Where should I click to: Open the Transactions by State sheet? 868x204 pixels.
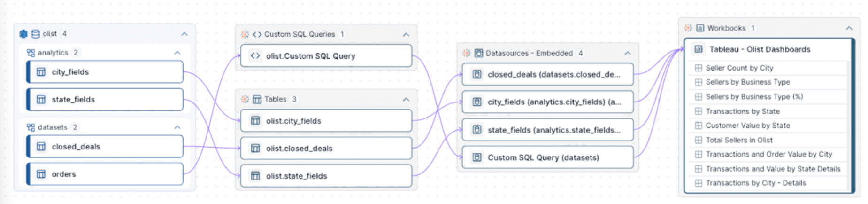[768, 111]
